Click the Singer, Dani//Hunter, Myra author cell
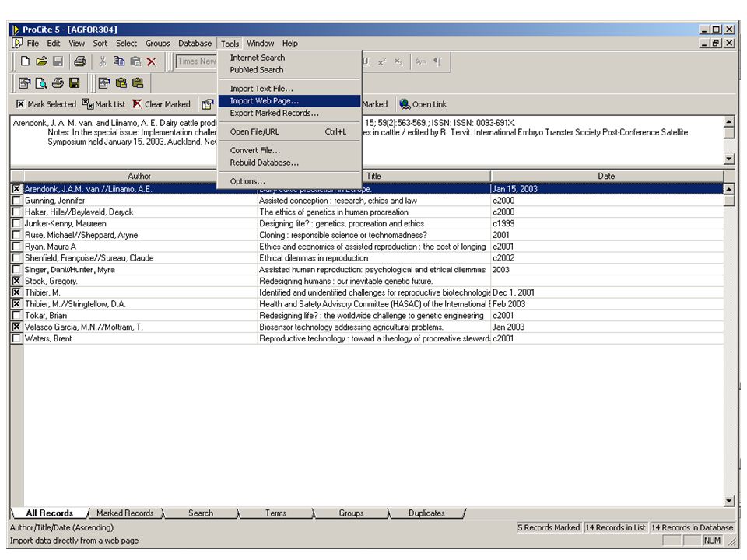 click(x=140, y=270)
